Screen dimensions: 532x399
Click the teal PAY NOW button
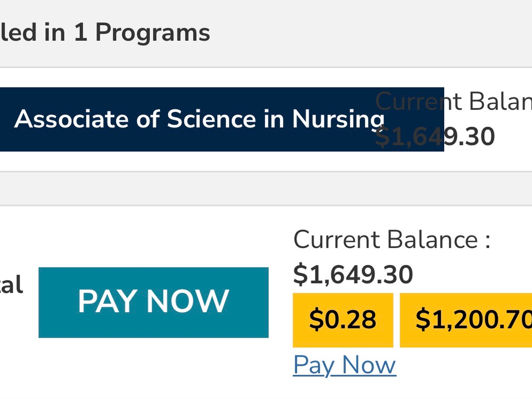153,302
